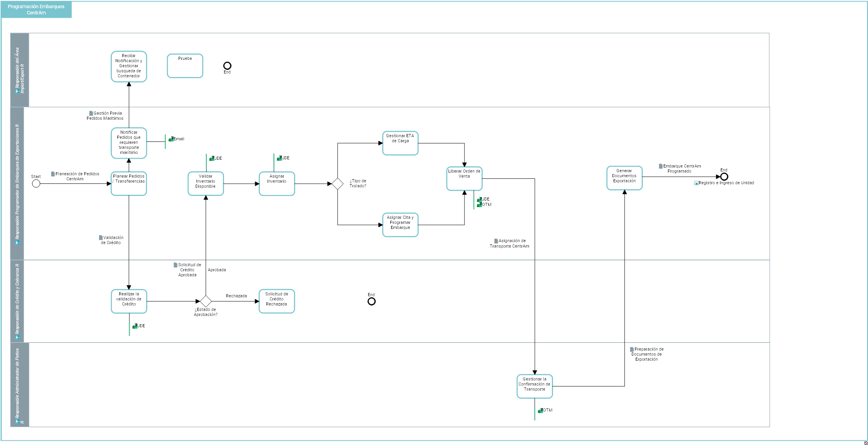Image resolution: width=868 pixels, height=445 pixels.
Task: Select the Solicitud de Crédito Rechazada task
Action: click(277, 301)
